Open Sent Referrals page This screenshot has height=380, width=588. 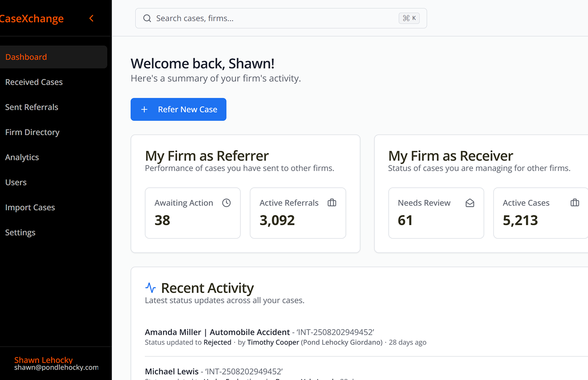click(32, 107)
